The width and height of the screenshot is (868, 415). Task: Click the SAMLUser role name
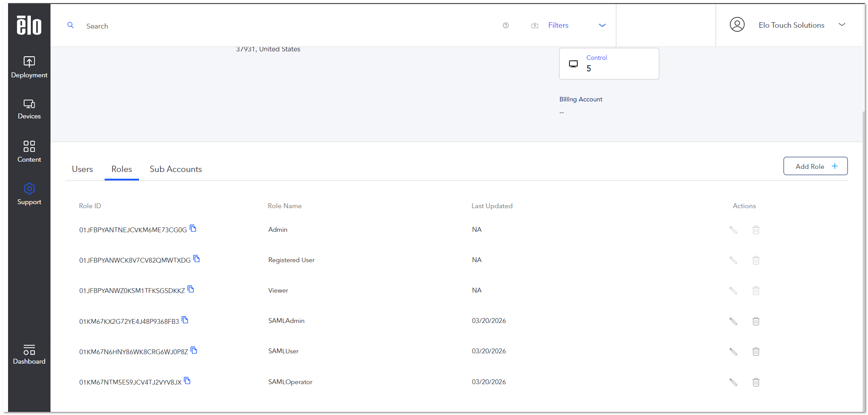click(x=283, y=351)
